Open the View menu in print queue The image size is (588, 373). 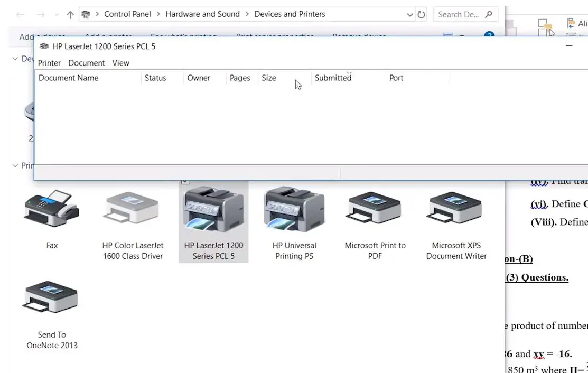(x=121, y=63)
